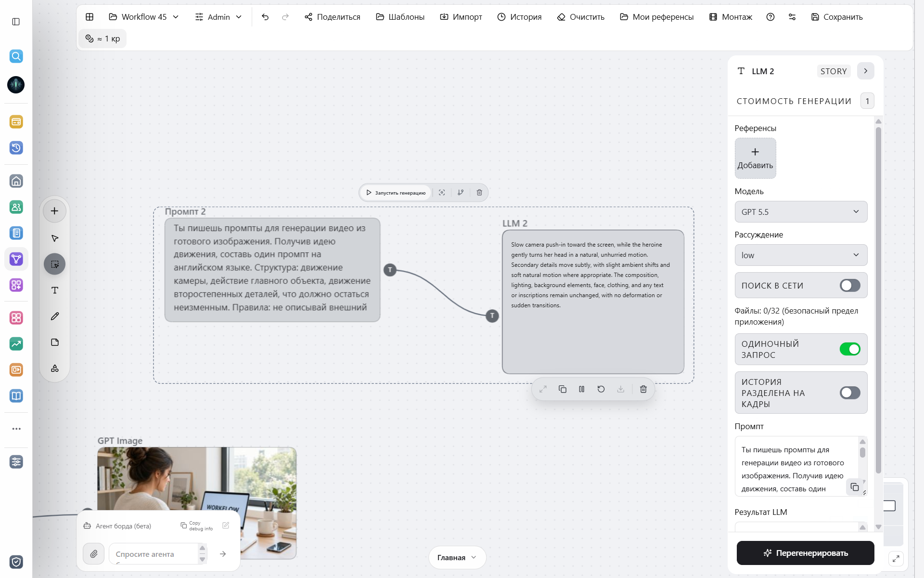This screenshot has width=924, height=578.
Task: Click the undo arrow in top toolbar
Action: tap(265, 17)
